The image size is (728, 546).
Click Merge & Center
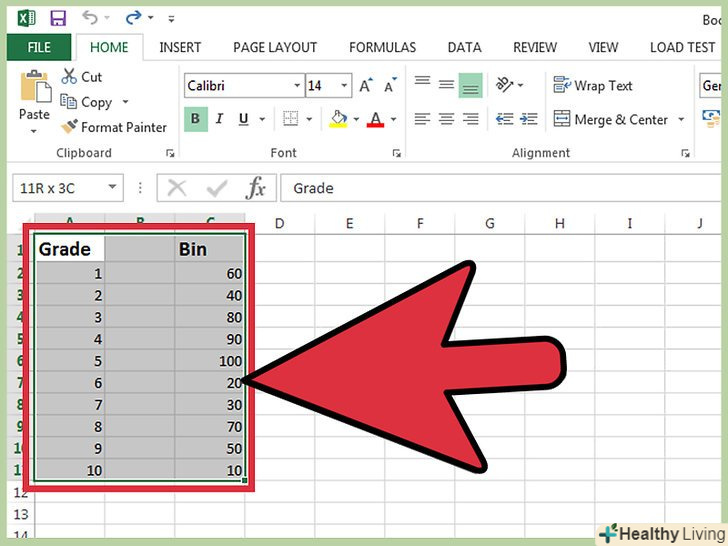coord(611,119)
